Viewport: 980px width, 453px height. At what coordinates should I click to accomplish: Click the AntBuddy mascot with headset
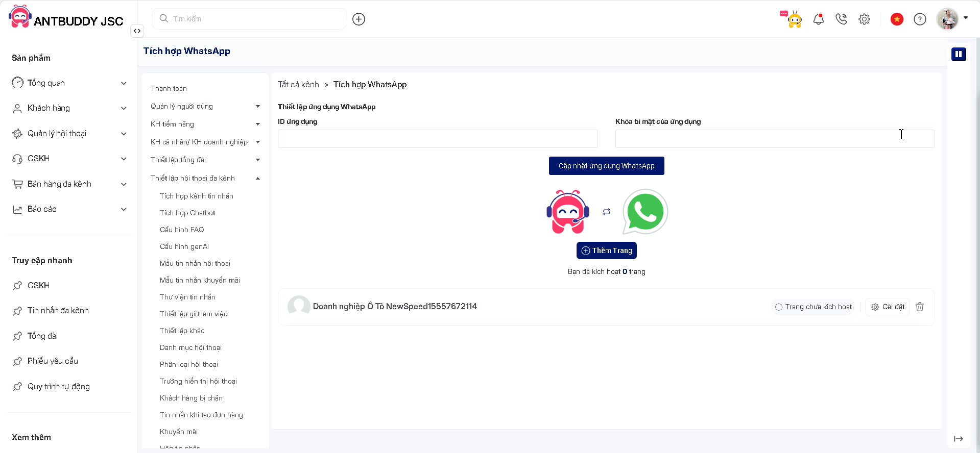click(x=568, y=212)
